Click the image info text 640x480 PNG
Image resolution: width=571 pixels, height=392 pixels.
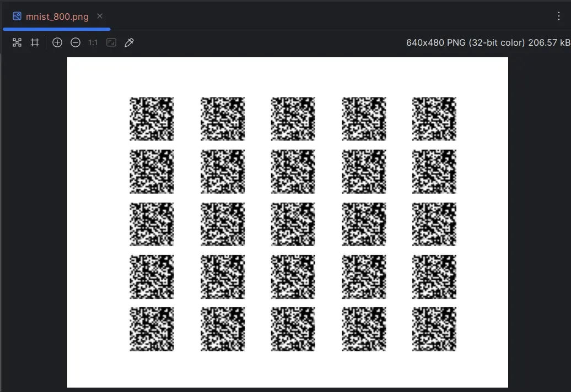click(488, 42)
